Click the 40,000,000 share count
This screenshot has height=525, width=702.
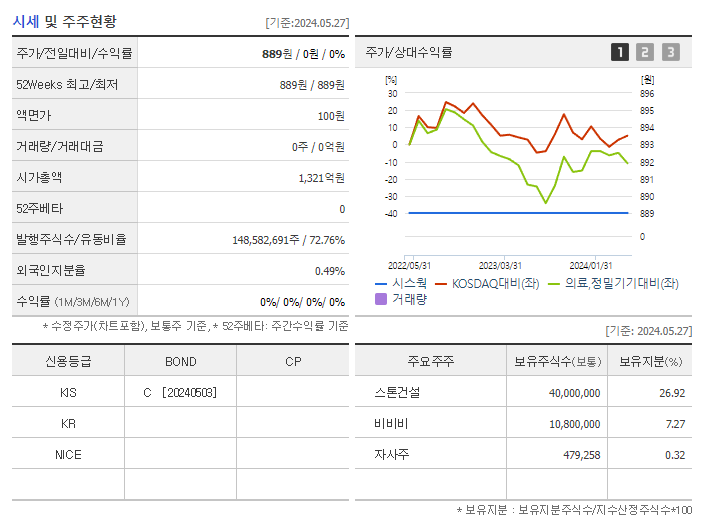[x=574, y=393]
